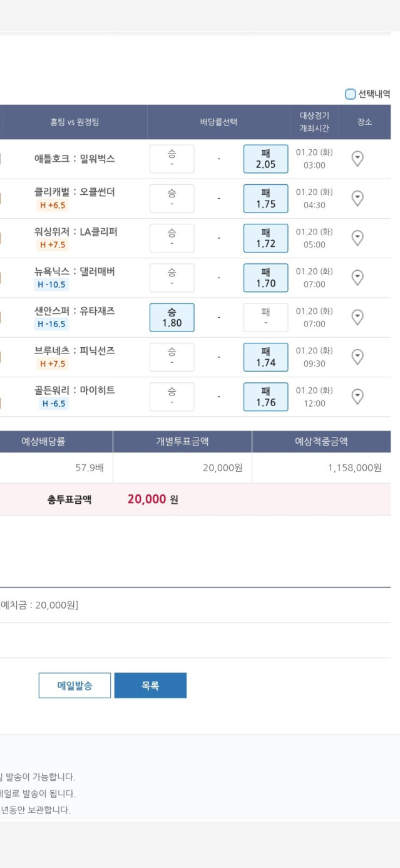Expand venue details for 샌안스퍼 vs 유타재즈
Viewport: 400px width, 868px height.
coord(357,317)
